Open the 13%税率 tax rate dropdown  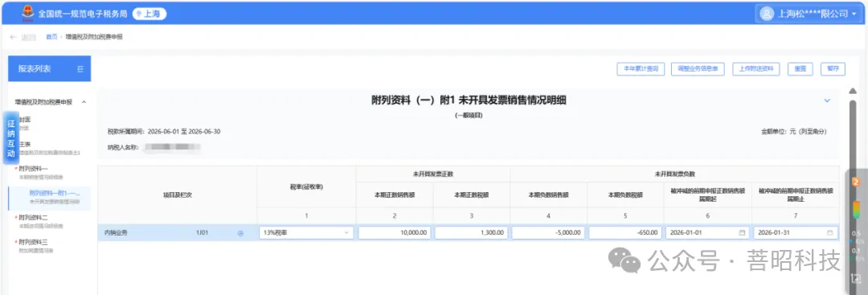coord(306,233)
